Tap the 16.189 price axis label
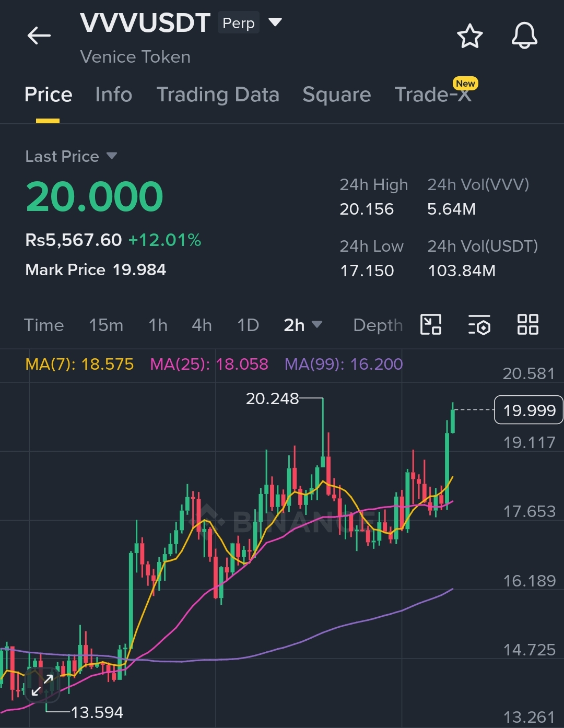This screenshot has height=728, width=564. pos(530,581)
